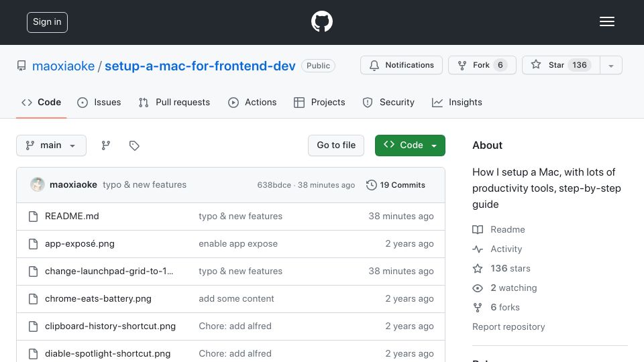Click the file icon beside app-exposé.png
Screen dimensions: 644x362
(x=34, y=244)
